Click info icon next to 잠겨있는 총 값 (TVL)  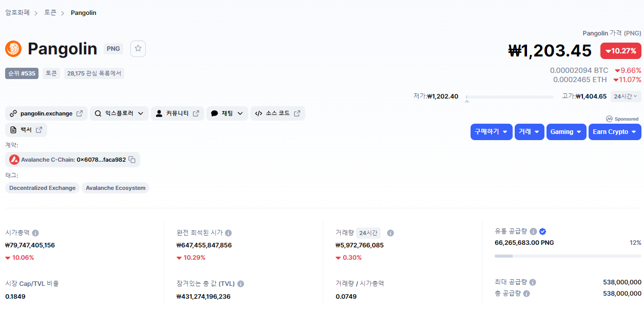click(241, 284)
